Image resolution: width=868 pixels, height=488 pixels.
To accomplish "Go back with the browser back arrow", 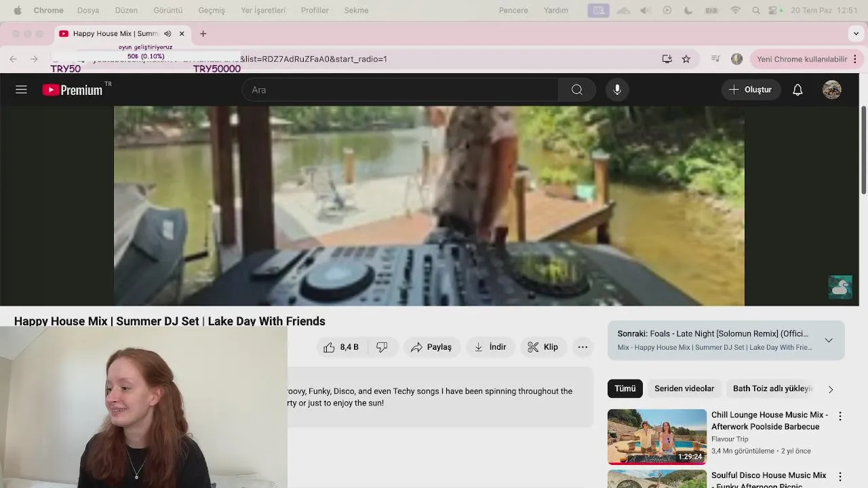I will 14,59.
